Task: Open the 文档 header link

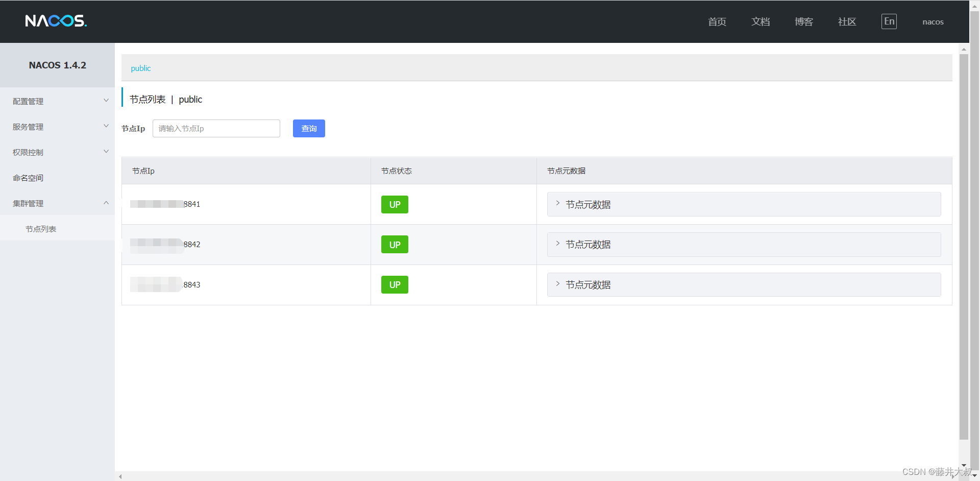Action: tap(760, 21)
